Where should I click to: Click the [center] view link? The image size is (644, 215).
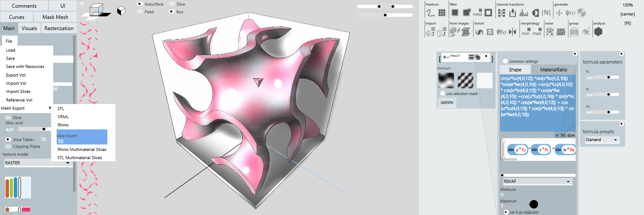click(627, 14)
